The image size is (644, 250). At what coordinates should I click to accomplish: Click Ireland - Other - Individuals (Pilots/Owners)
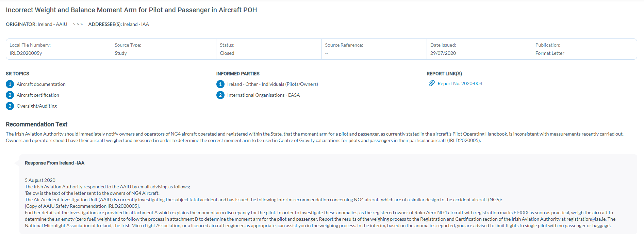click(273, 84)
